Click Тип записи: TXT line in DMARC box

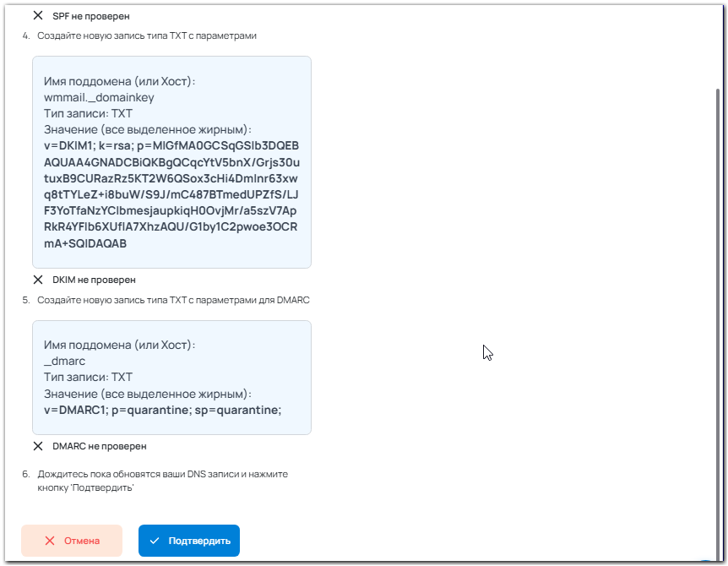[88, 377]
